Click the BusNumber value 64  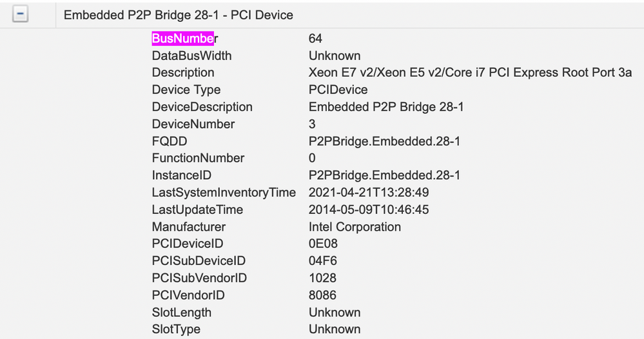pos(315,39)
